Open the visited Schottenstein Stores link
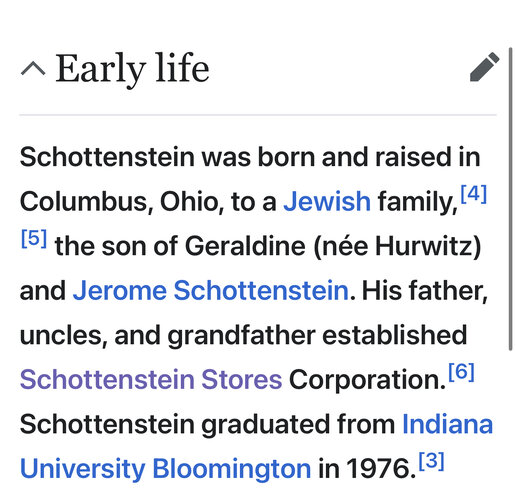Screen dimensions: 516x500 coord(151,379)
